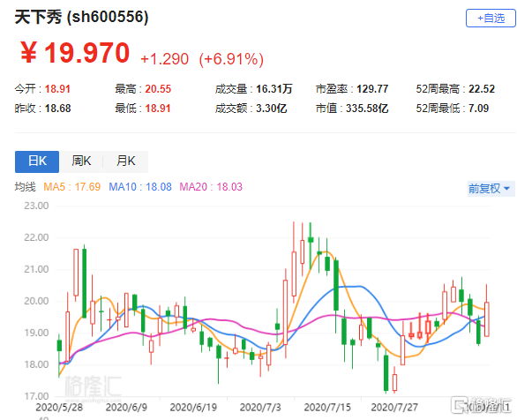Image resolution: width=517 pixels, height=420 pixels.
Task: Click the tall green candlestick near 21.50 in late May
Action: 85,283
